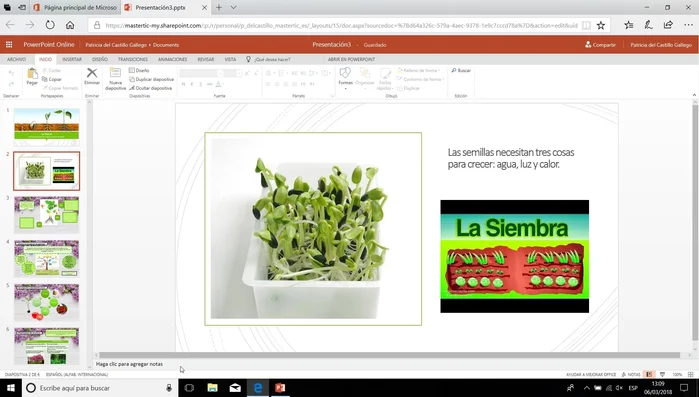
Task: Switch to the DISEÑO tab
Action: [x=100, y=59]
